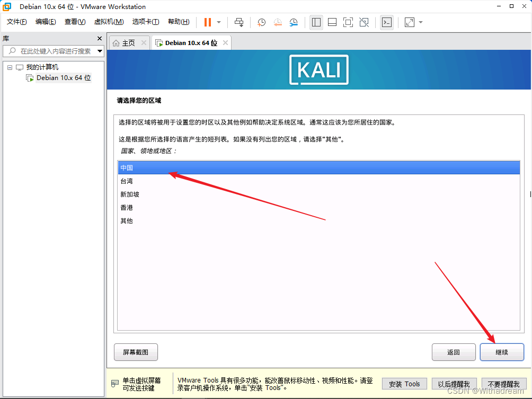Click the keyboard icon in hint bar
This screenshot has width=532, height=399.
pos(115,384)
